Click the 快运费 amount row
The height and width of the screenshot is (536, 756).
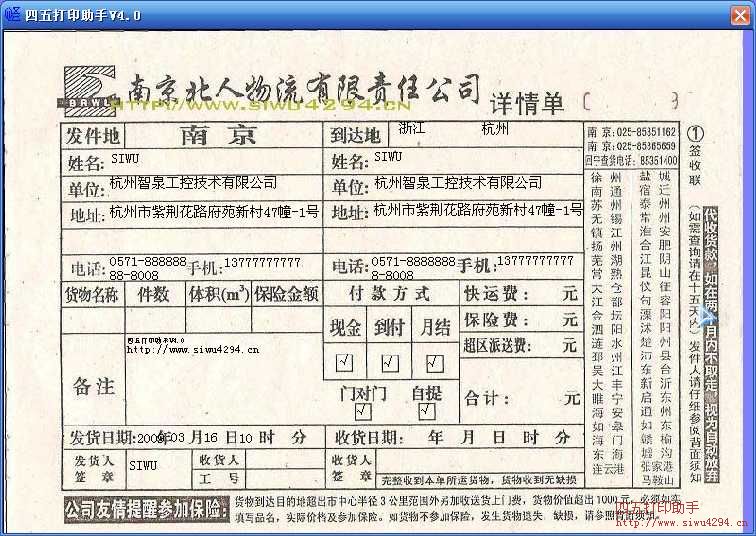click(x=521, y=293)
